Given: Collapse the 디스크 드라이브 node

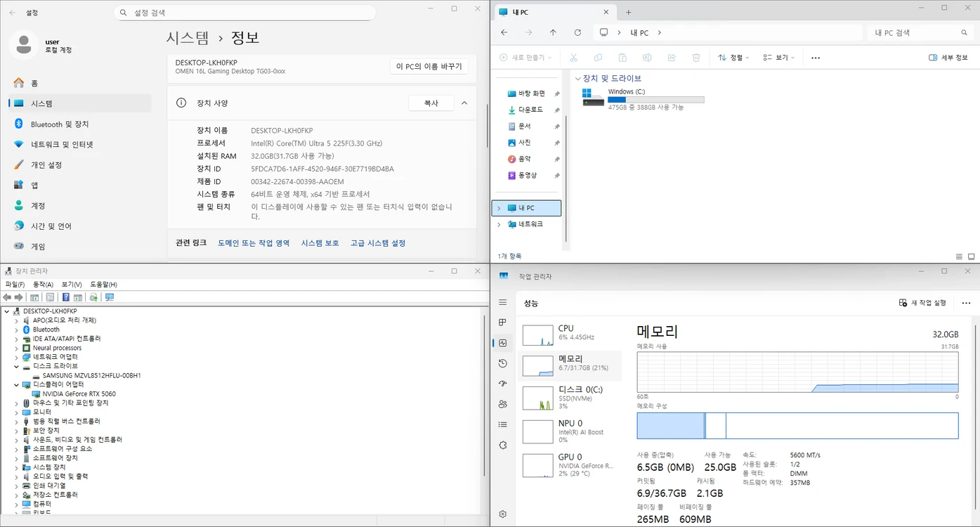Looking at the screenshot, I should (16, 366).
